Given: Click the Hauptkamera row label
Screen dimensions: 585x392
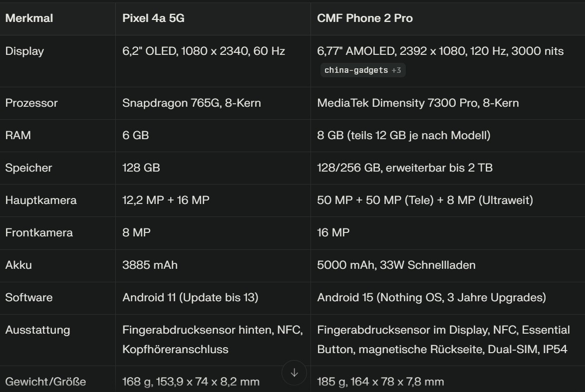Looking at the screenshot, I should tap(41, 200).
